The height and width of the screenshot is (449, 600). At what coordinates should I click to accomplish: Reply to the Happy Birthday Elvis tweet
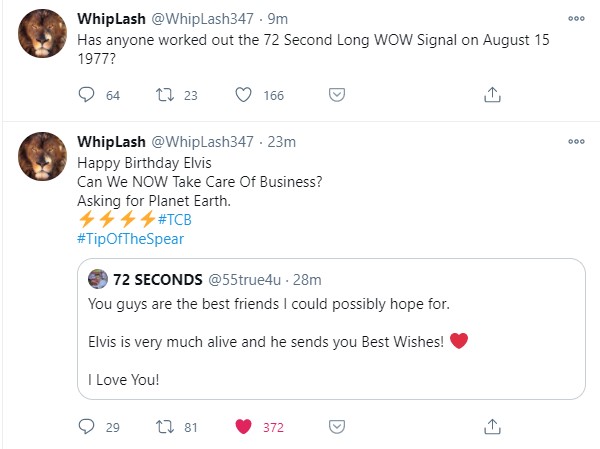[86, 427]
